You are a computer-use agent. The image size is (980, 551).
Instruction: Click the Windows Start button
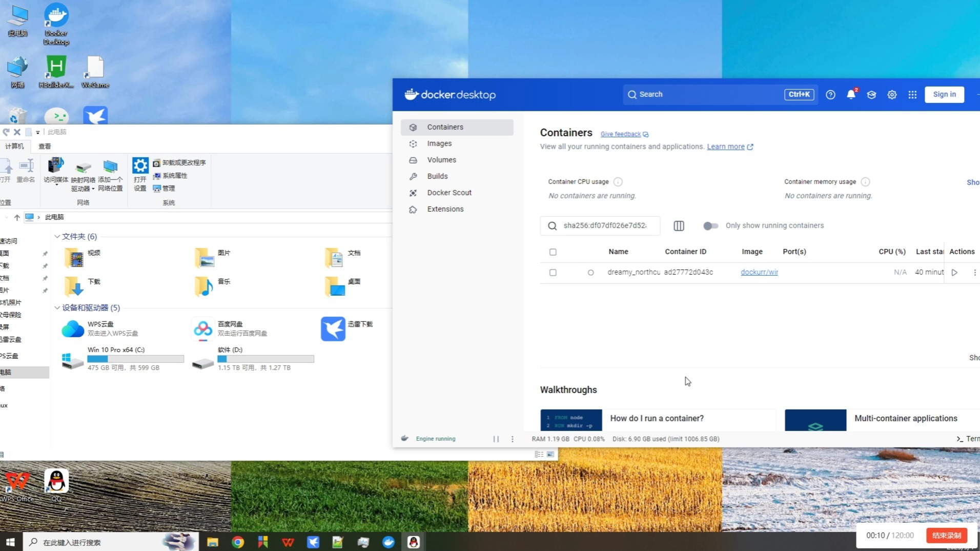click(x=10, y=542)
